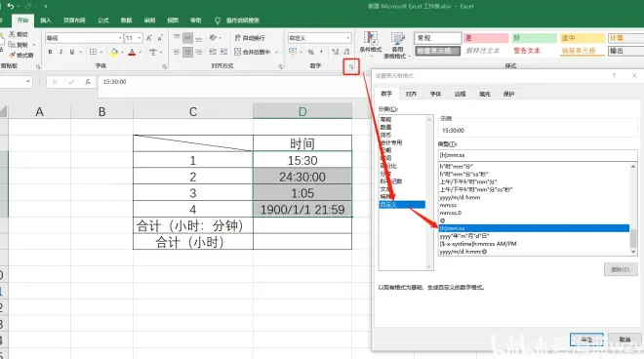Open the Name Box dropdown arrow
This screenshot has width=644, height=359.
28,82
